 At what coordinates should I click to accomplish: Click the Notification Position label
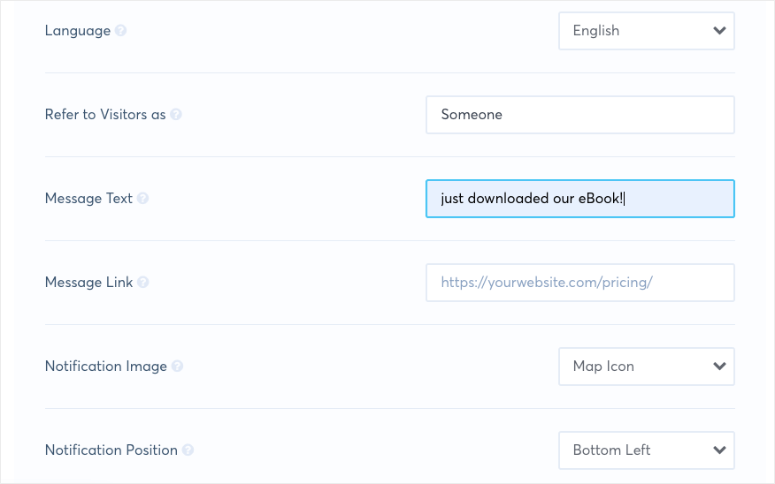pos(111,450)
